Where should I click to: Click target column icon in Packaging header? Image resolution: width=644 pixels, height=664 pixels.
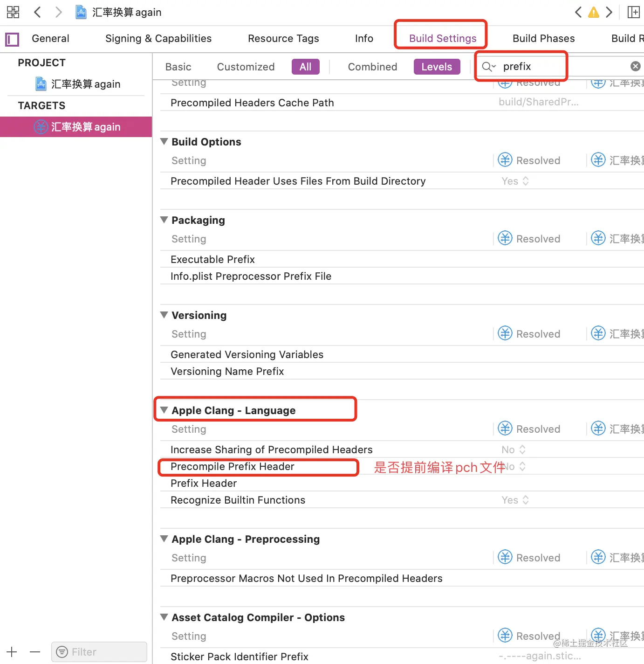[598, 238]
